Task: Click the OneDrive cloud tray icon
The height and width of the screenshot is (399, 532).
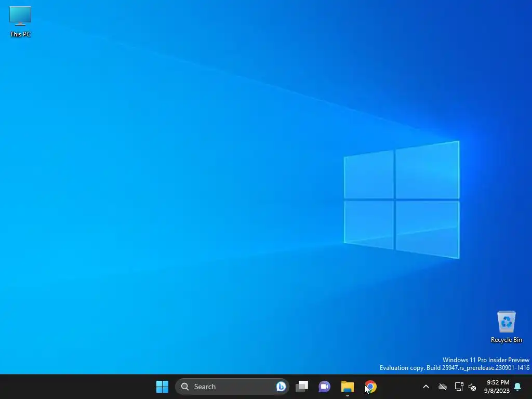Action: tap(443, 387)
